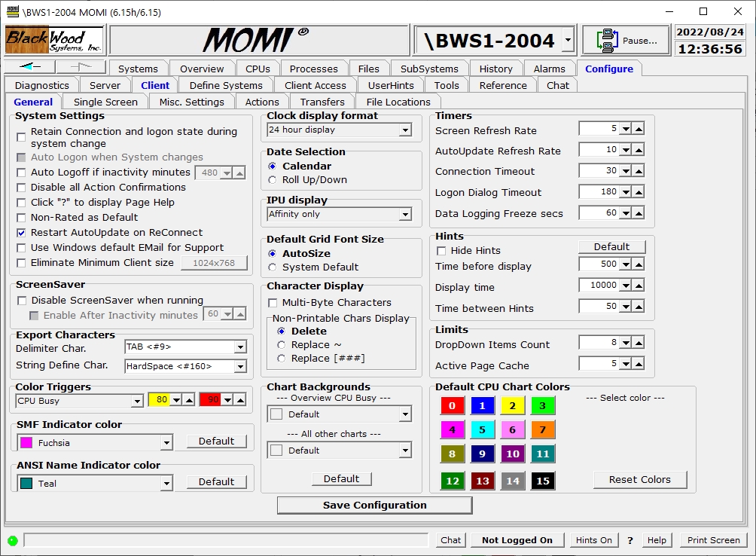756x556 pixels.
Task: Select red CPU chart color swatch 0
Action: pyautogui.click(x=453, y=405)
